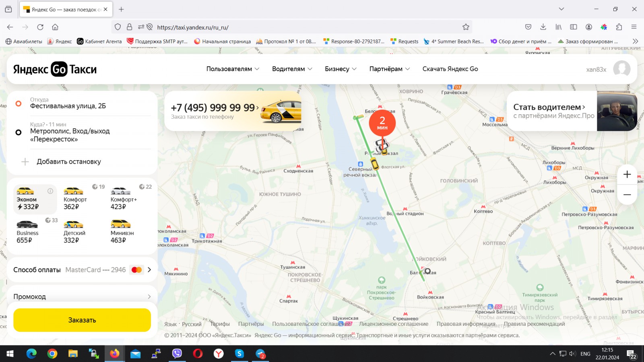List all open tabs dropdown
The height and width of the screenshot is (362, 644).
[x=561, y=9]
